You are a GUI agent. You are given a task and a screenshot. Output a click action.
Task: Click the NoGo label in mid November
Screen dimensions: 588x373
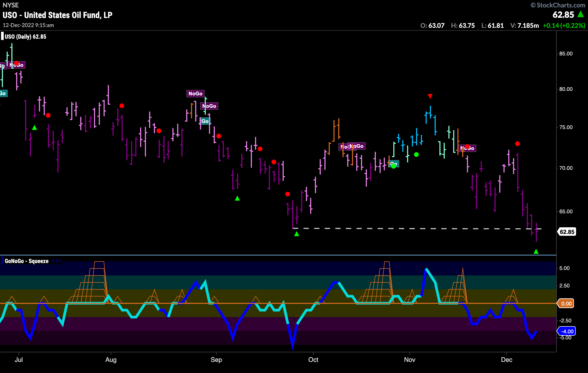[x=467, y=148]
